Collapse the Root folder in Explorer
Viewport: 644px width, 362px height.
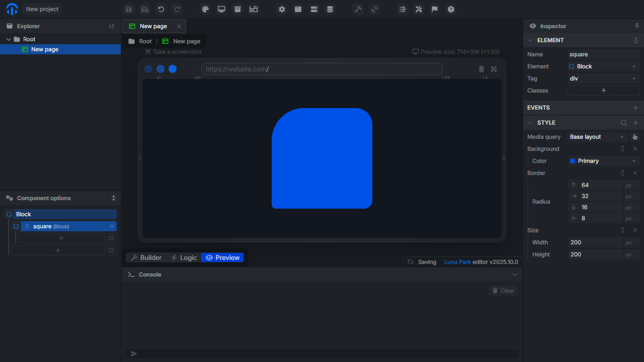pyautogui.click(x=9, y=39)
